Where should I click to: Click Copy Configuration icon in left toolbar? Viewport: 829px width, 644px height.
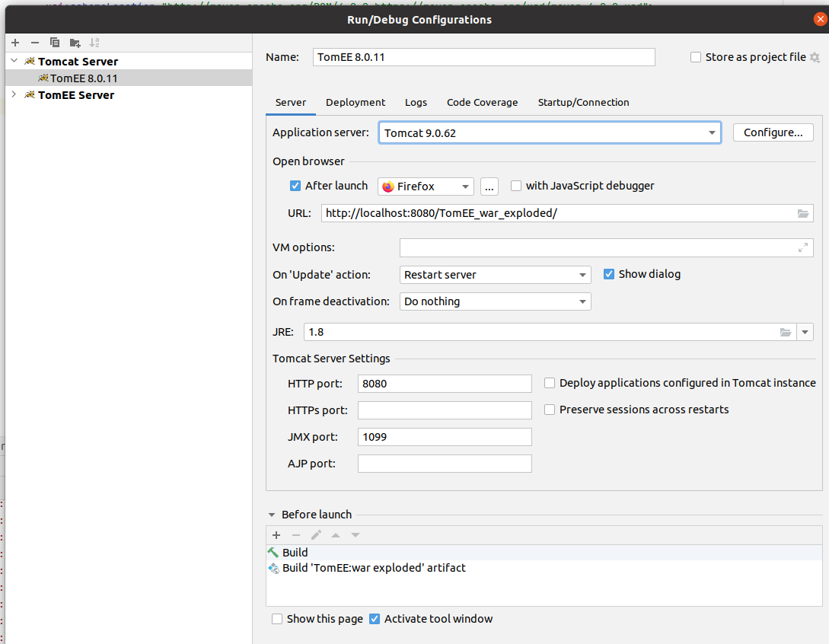click(55, 43)
